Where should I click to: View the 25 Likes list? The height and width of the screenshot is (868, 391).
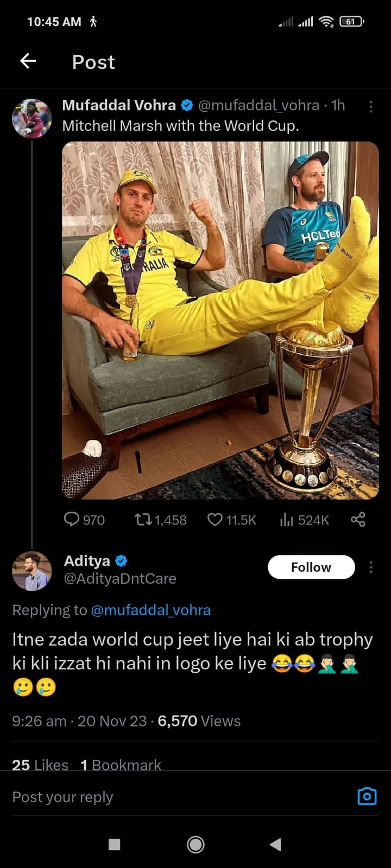[x=40, y=764]
